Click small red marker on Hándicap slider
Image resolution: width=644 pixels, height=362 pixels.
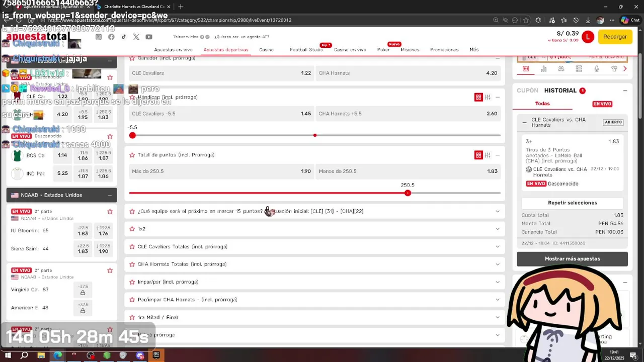pos(315,135)
